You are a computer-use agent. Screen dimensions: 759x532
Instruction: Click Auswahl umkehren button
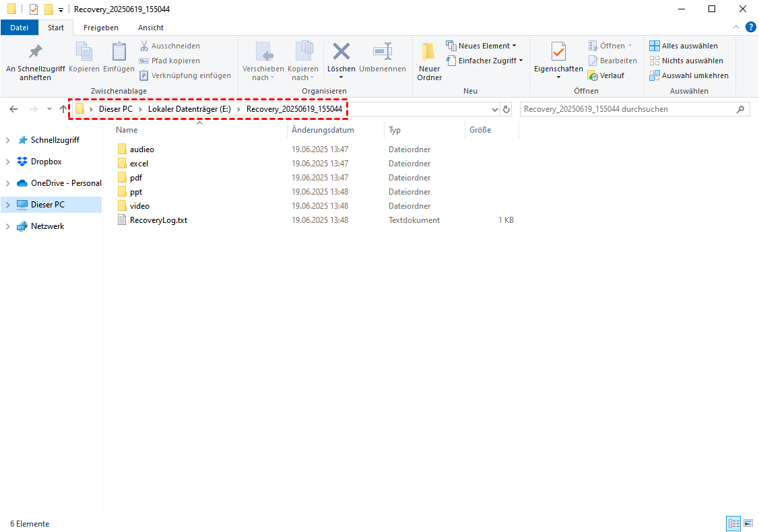coord(688,75)
